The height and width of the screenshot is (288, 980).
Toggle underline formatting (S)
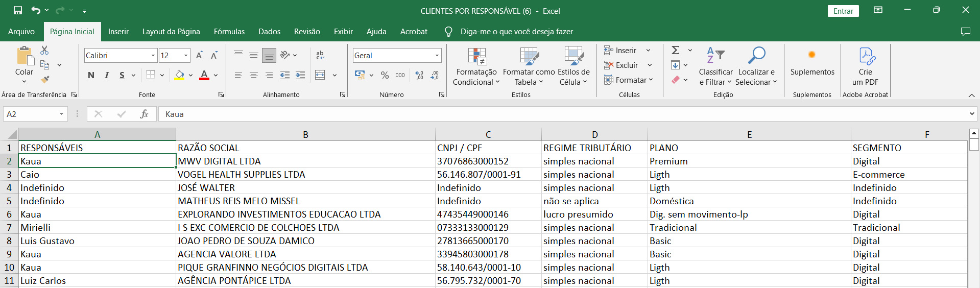(x=122, y=75)
